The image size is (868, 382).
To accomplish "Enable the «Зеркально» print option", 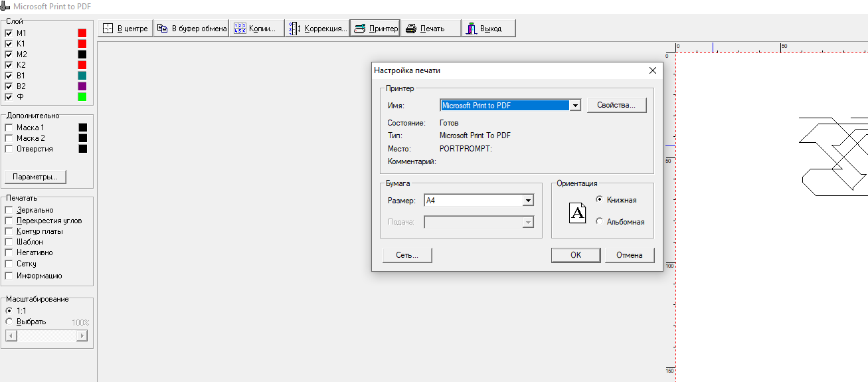I will [9, 210].
